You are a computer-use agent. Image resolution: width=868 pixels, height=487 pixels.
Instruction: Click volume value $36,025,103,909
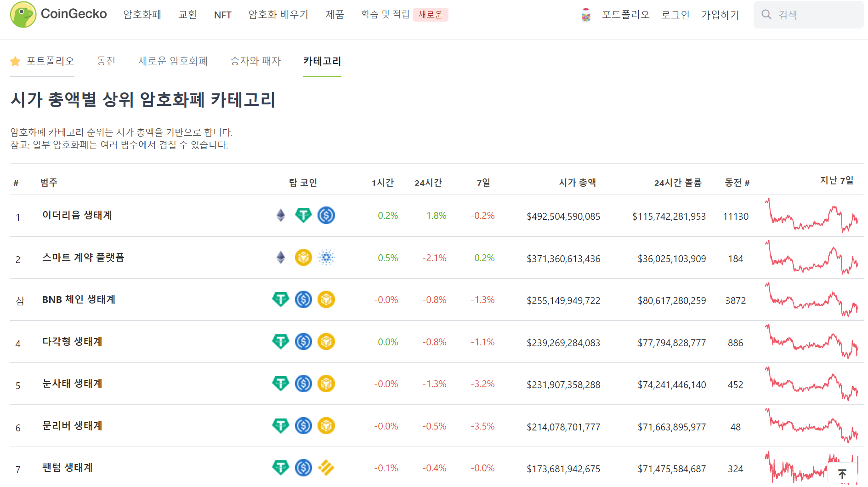(672, 258)
